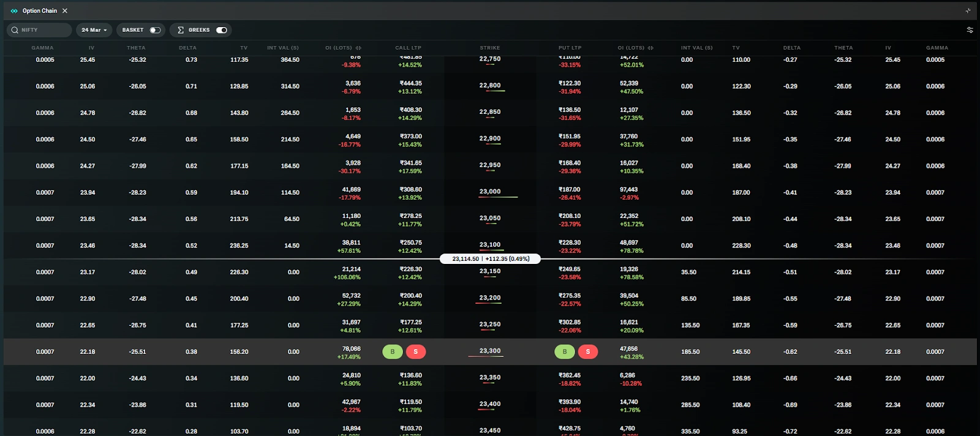
Task: Open the column settings sliders icon
Action: coord(970,30)
